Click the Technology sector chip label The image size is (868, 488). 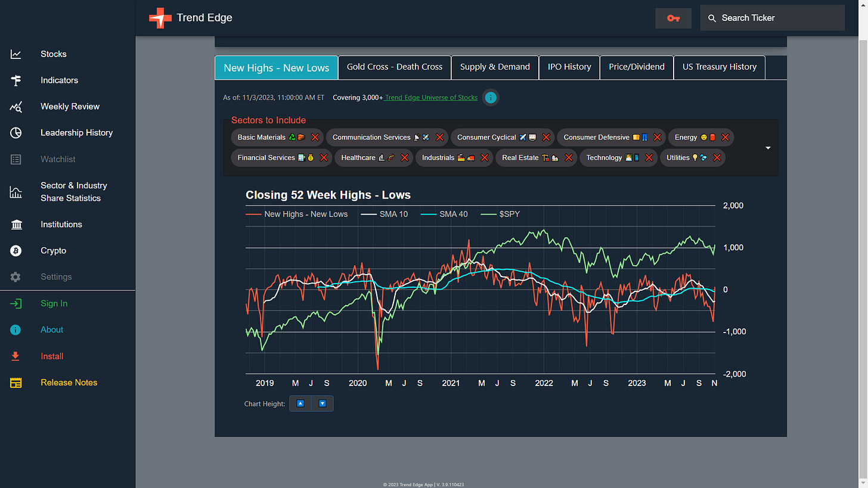tap(604, 157)
